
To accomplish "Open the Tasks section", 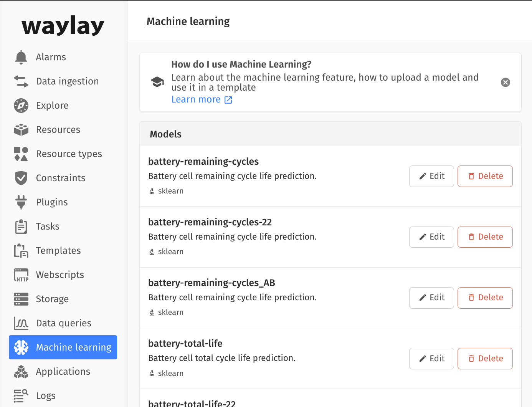I will (48, 226).
